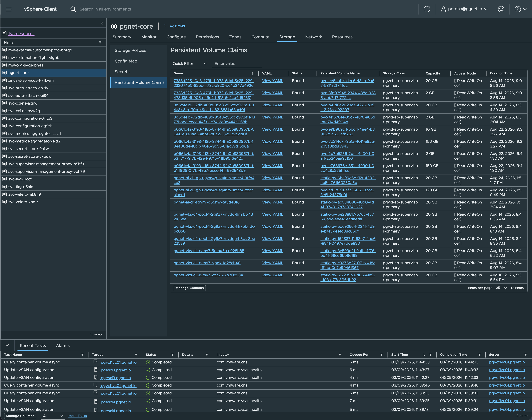Open static-pv-617235b9 persistent volume link
This screenshot has width=532, height=420.
pyautogui.click(x=348, y=277)
